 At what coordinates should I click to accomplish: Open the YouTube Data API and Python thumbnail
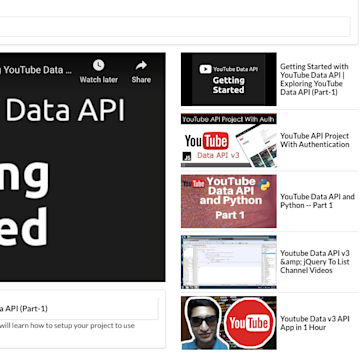point(229,201)
